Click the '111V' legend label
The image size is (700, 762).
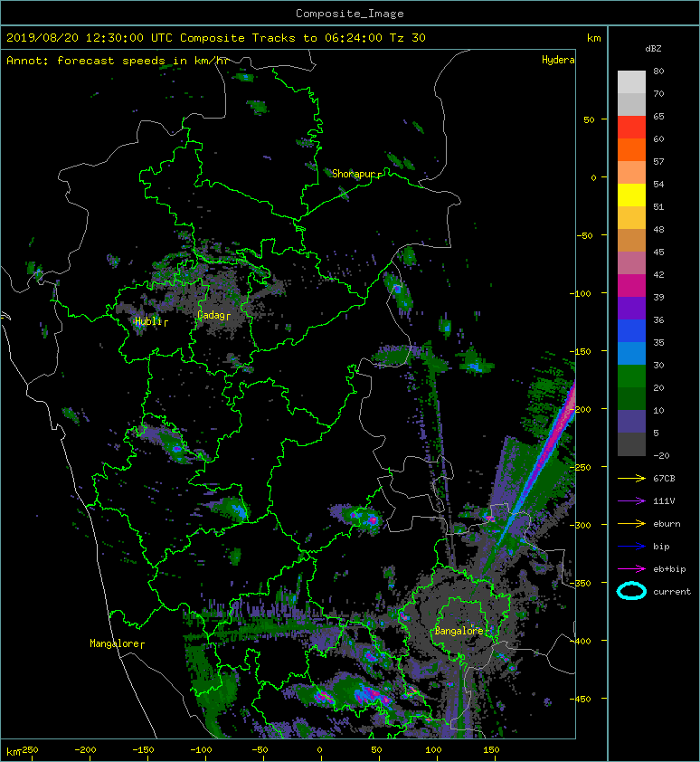pyautogui.click(x=664, y=501)
